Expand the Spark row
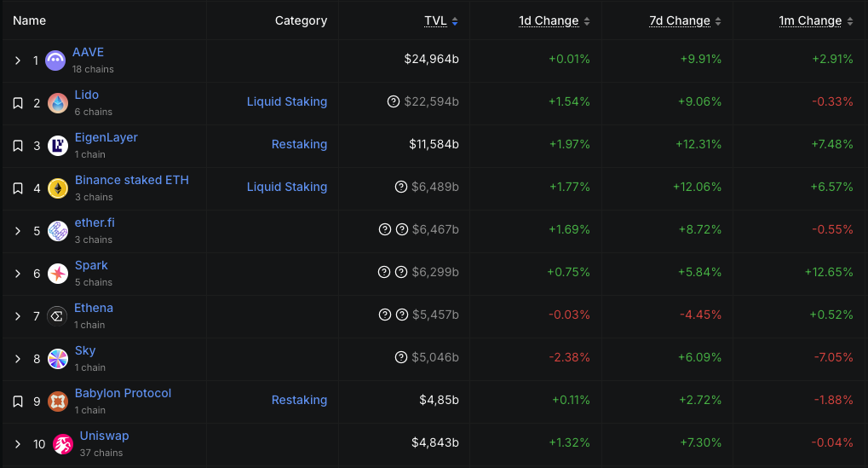The height and width of the screenshot is (468, 868). [18, 274]
